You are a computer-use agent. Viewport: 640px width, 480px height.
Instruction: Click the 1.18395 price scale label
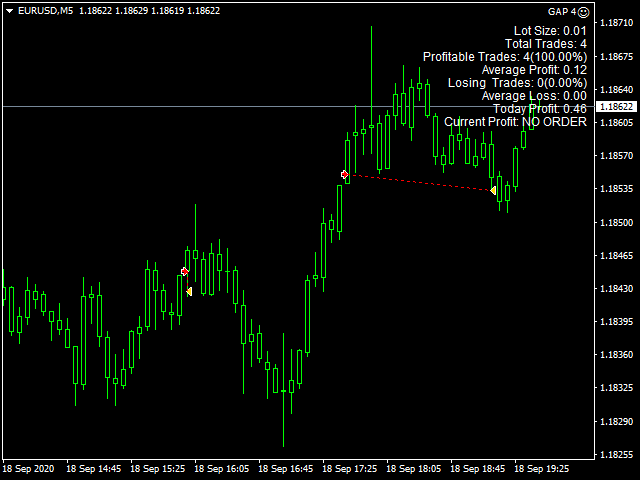click(x=616, y=322)
